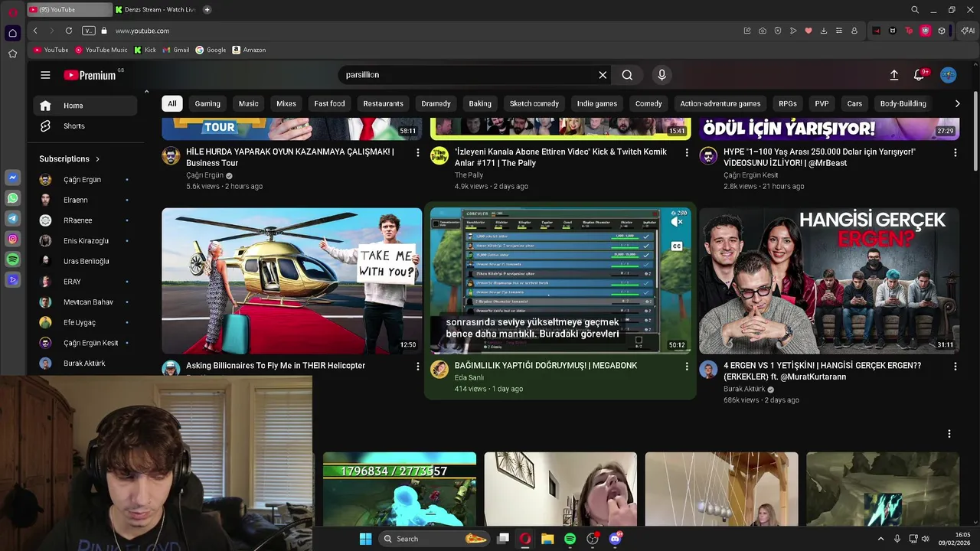
Task: Open the Burak Aktürk channel link under video
Action: (x=744, y=389)
